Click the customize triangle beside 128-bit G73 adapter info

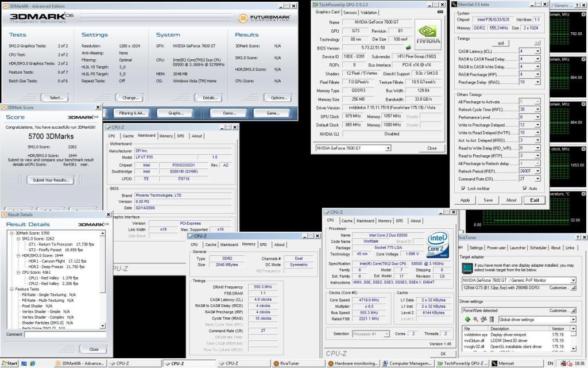tap(574, 287)
